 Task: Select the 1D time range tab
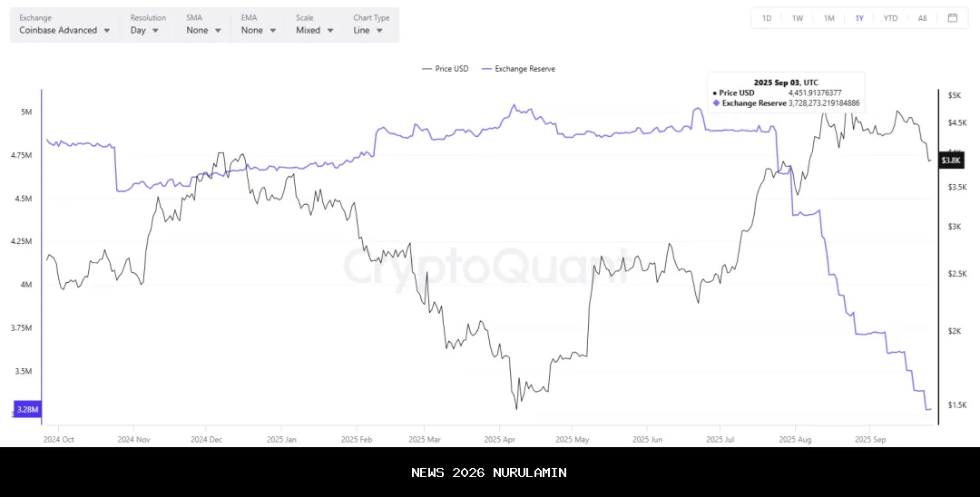(x=767, y=18)
